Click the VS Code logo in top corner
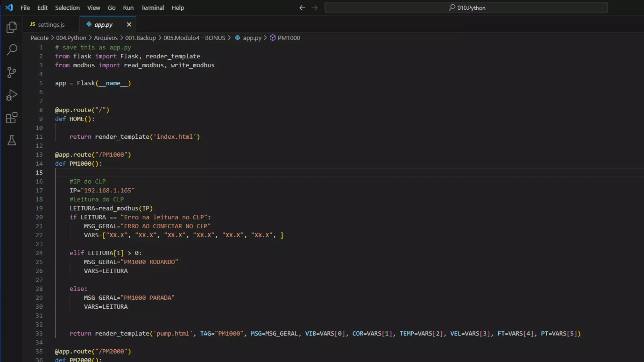The height and width of the screenshot is (362, 644). 9,7
